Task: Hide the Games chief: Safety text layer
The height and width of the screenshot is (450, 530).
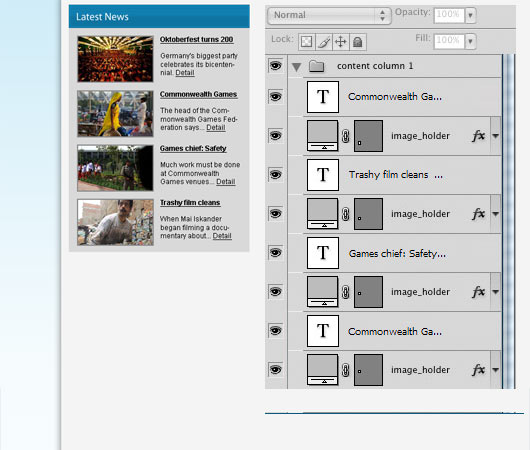Action: pyautogui.click(x=275, y=253)
